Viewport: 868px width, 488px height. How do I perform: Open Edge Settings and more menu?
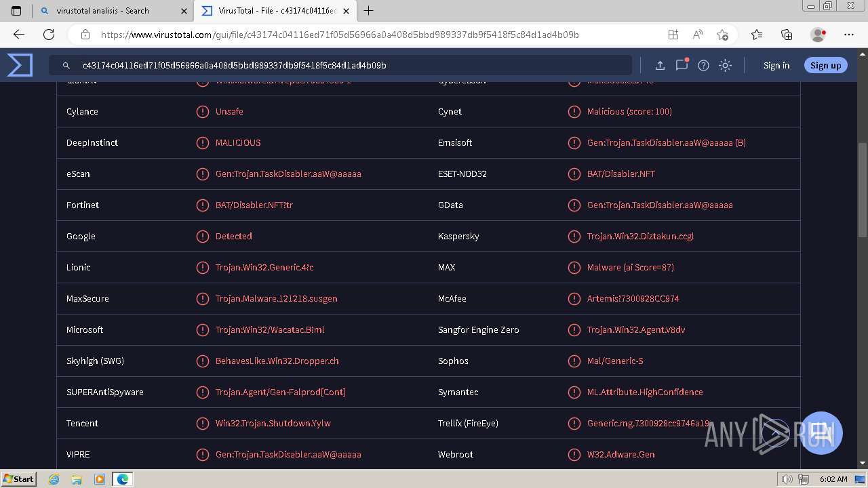[x=849, y=35]
